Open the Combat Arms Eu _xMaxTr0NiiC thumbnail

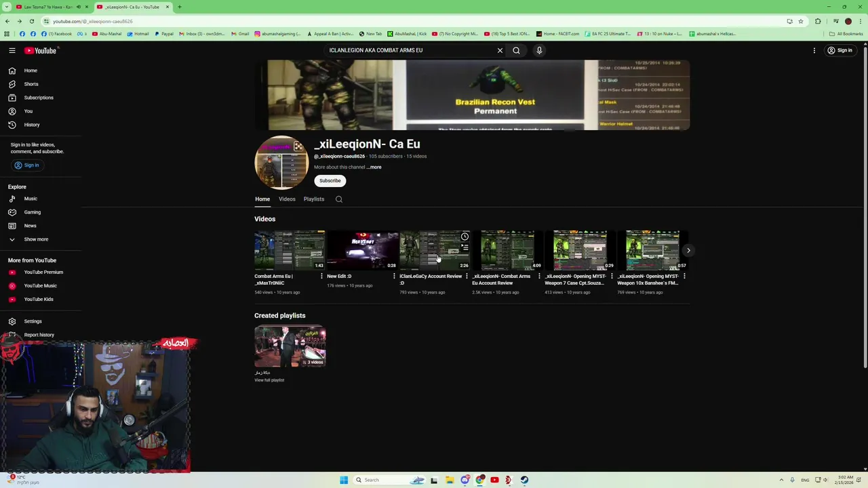(290, 250)
